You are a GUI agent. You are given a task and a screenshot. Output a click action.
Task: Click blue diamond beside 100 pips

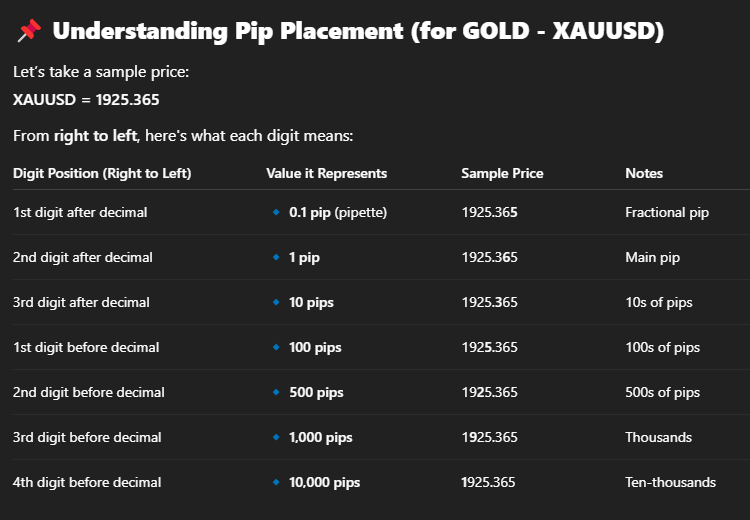(x=276, y=347)
